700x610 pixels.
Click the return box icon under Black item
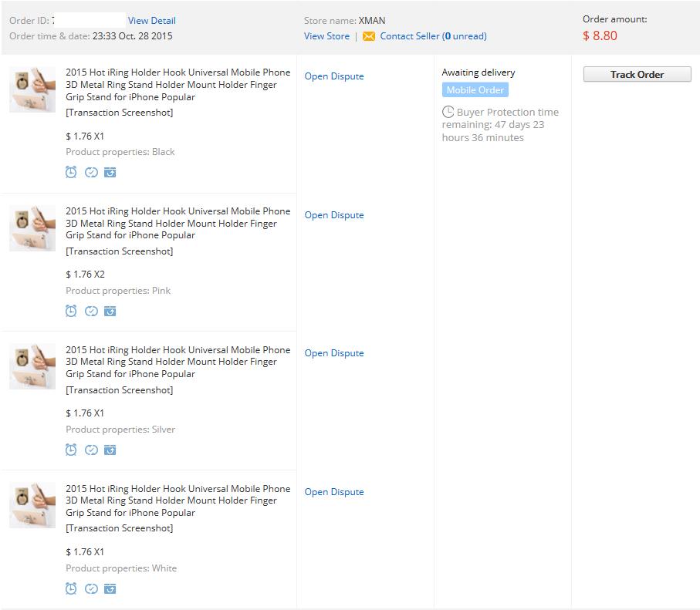pyautogui.click(x=110, y=172)
